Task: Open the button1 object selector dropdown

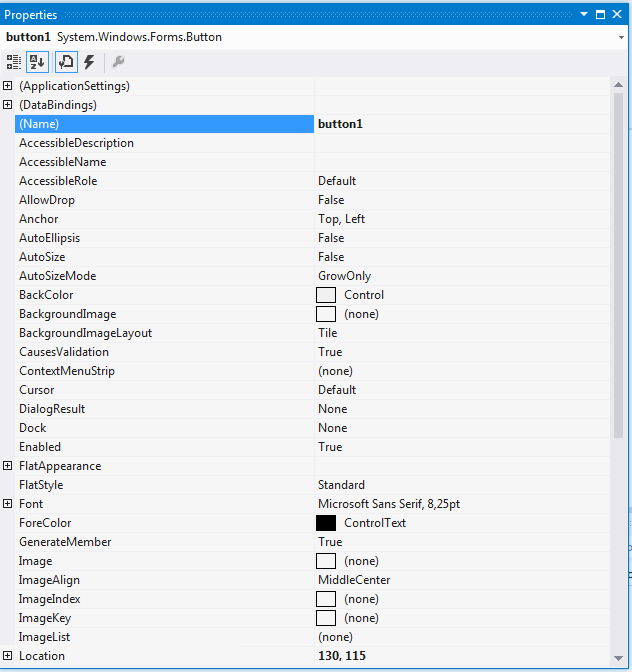Action: coord(621,37)
